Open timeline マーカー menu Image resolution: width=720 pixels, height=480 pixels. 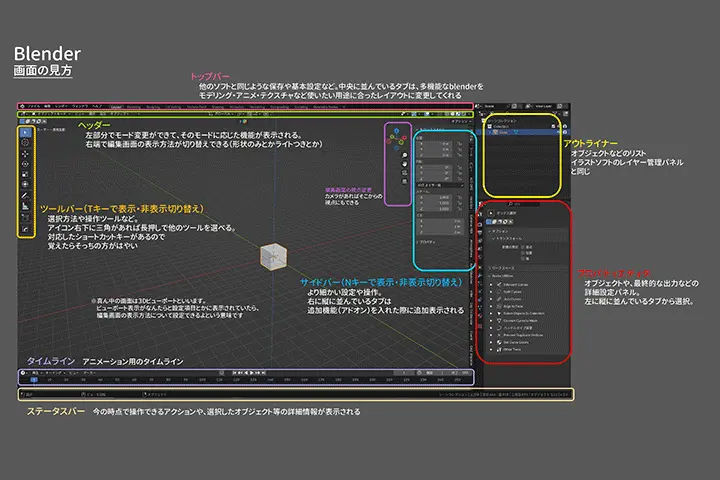89,373
